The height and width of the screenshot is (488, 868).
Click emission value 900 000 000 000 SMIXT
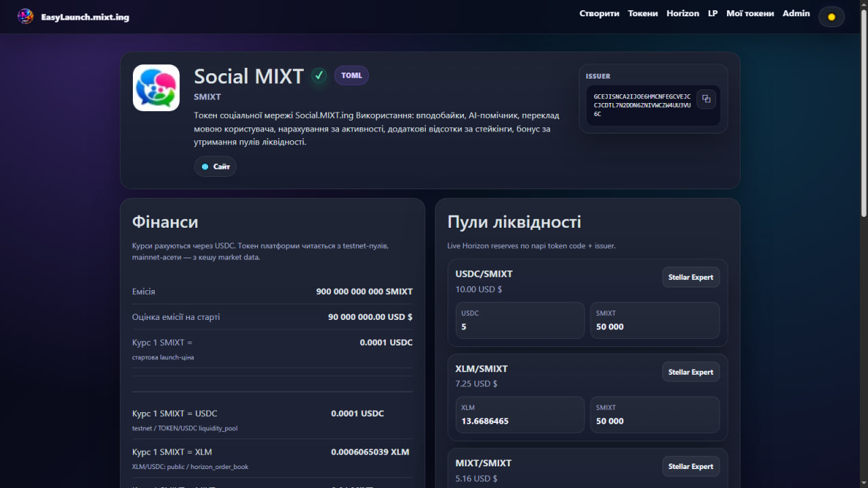pyautogui.click(x=364, y=291)
